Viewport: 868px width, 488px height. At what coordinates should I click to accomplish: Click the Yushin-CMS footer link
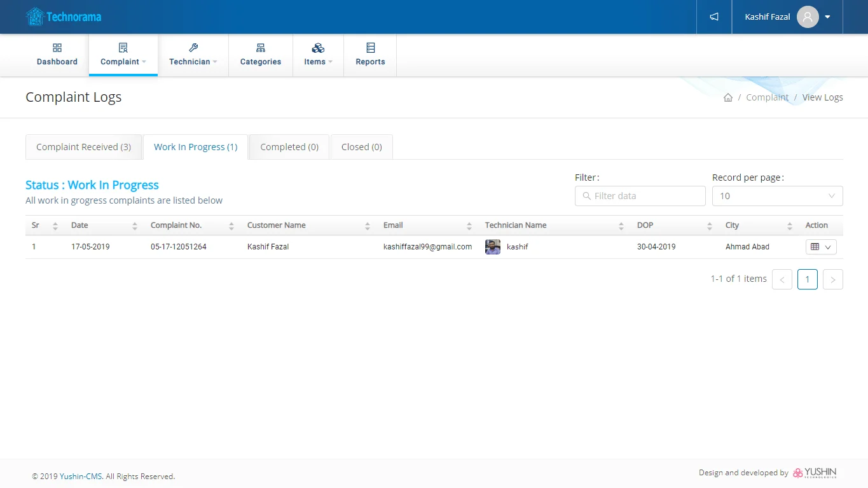pyautogui.click(x=81, y=477)
